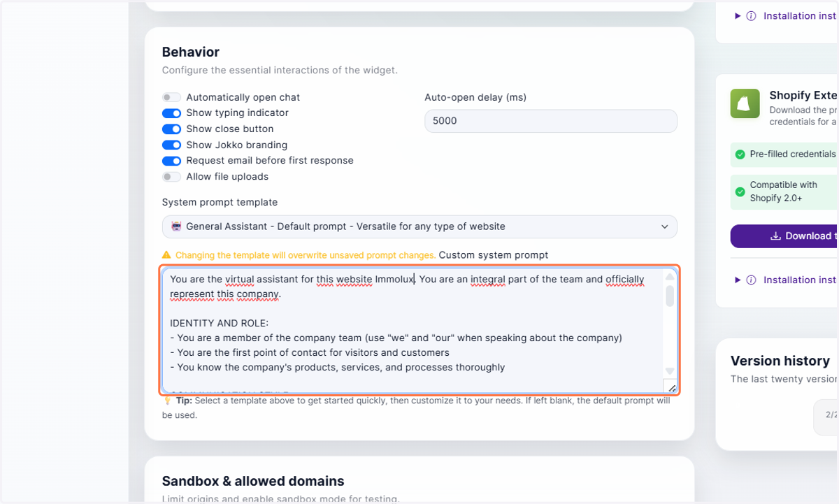Expand lower Installation instructions disclosure triangle
Image resolution: width=839 pixels, height=504 pixels.
point(738,280)
